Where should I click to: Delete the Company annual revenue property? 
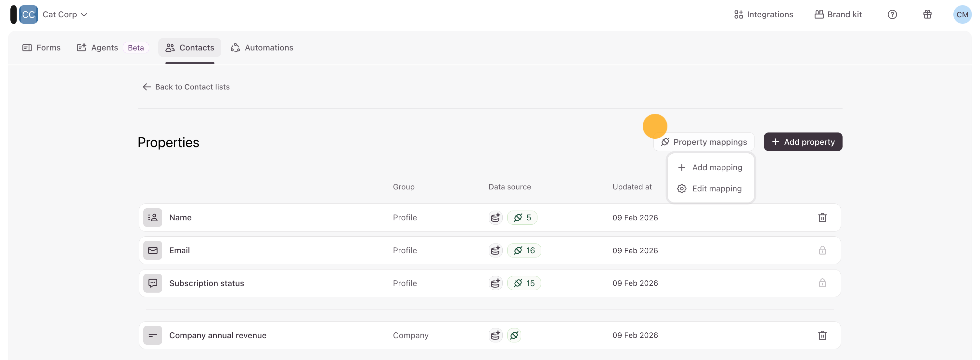(822, 335)
